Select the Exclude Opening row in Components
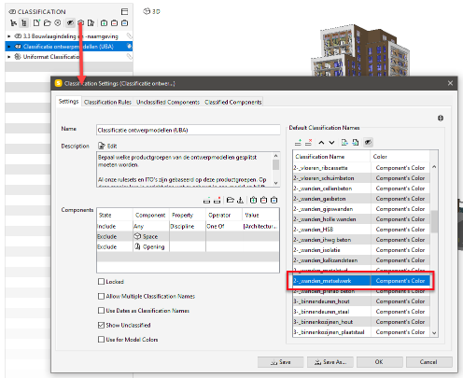Viewport: 463px width, 378px height. (x=188, y=247)
